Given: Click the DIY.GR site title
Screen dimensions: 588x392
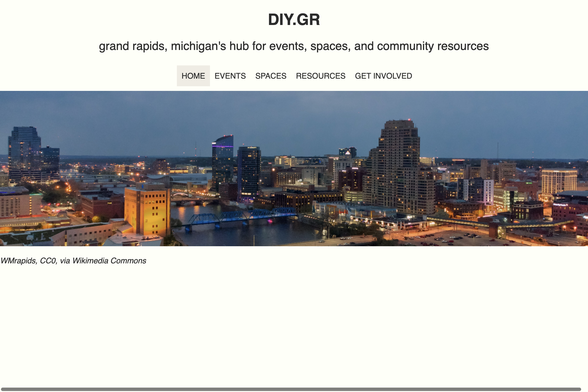Looking at the screenshot, I should click(x=294, y=20).
